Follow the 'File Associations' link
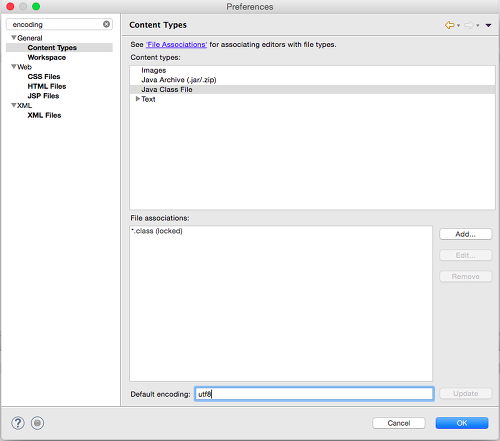500x441 pixels. [x=176, y=45]
